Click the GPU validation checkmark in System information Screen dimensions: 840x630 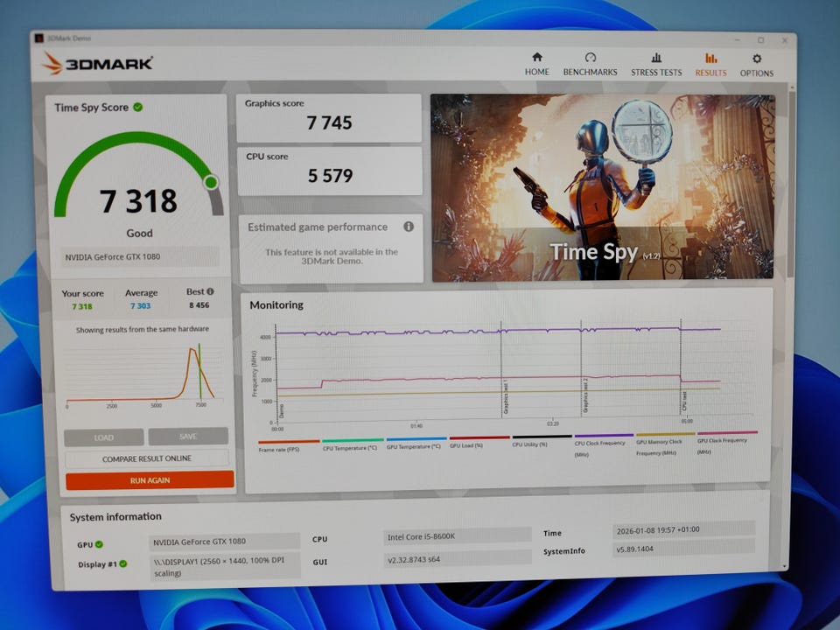click(x=99, y=544)
